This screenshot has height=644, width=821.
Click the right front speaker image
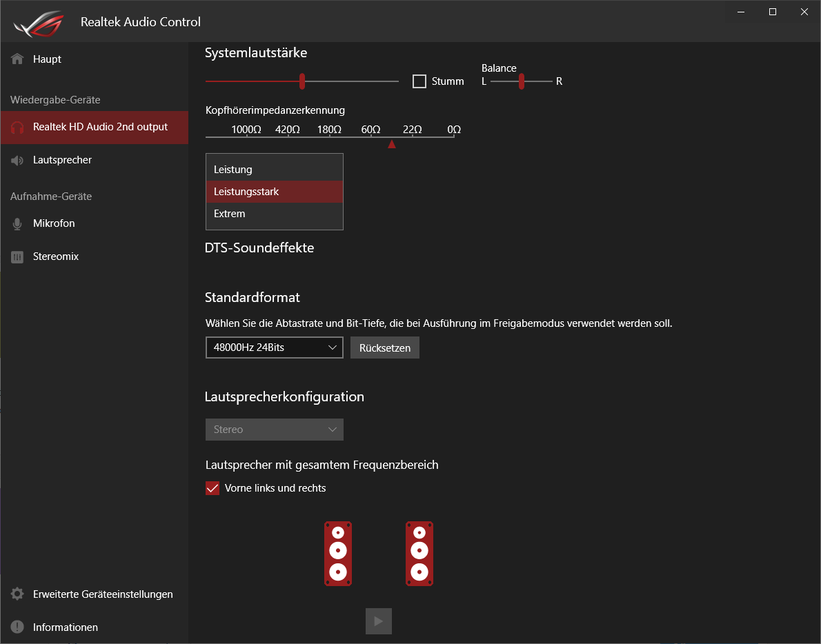coord(419,554)
